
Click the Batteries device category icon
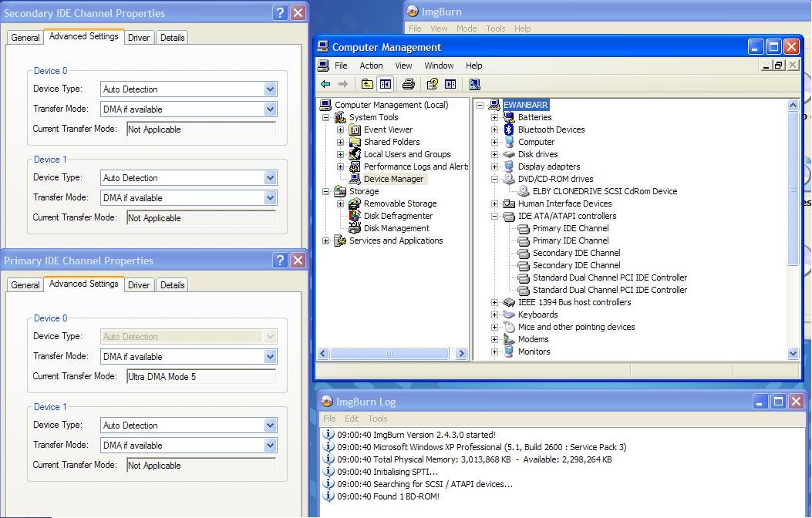pos(509,117)
